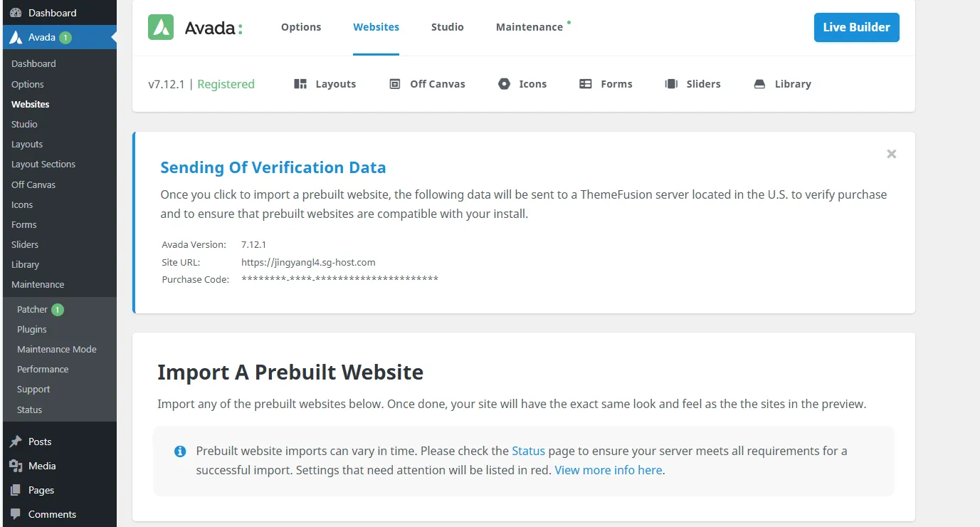Open Layouts via its grid icon
980x527 pixels.
pyautogui.click(x=300, y=84)
